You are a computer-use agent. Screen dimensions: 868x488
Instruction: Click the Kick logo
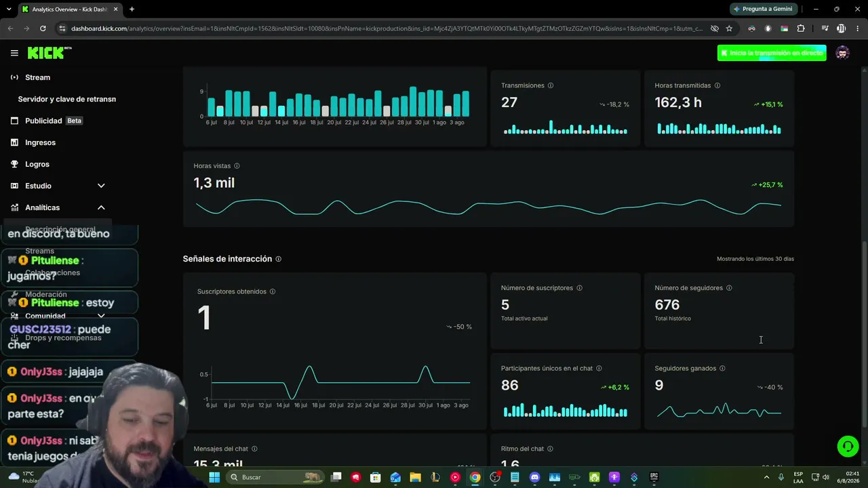(49, 53)
